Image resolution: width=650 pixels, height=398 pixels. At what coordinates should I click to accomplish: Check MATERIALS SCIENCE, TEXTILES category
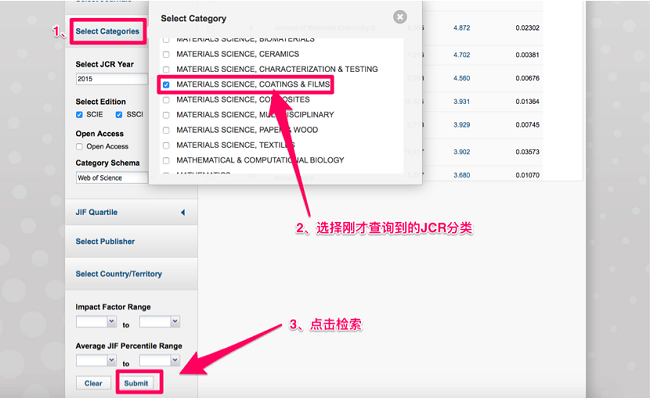pos(166,145)
